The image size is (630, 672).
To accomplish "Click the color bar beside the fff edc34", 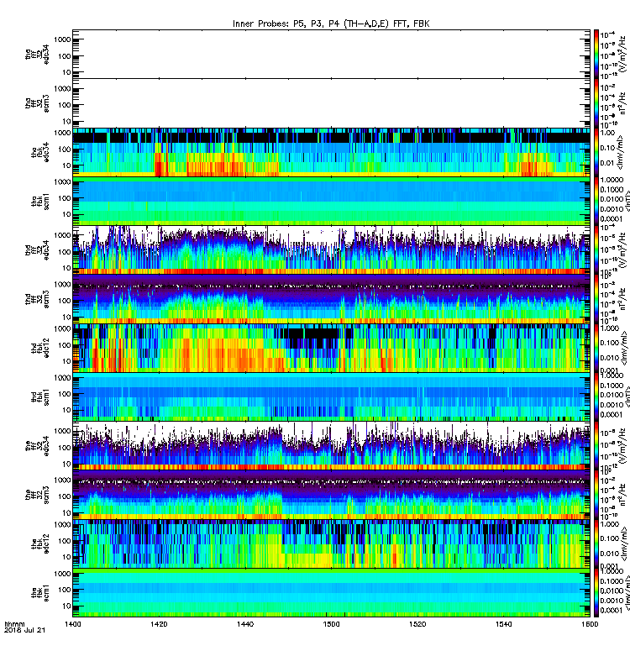I will pyautogui.click(x=596, y=446).
